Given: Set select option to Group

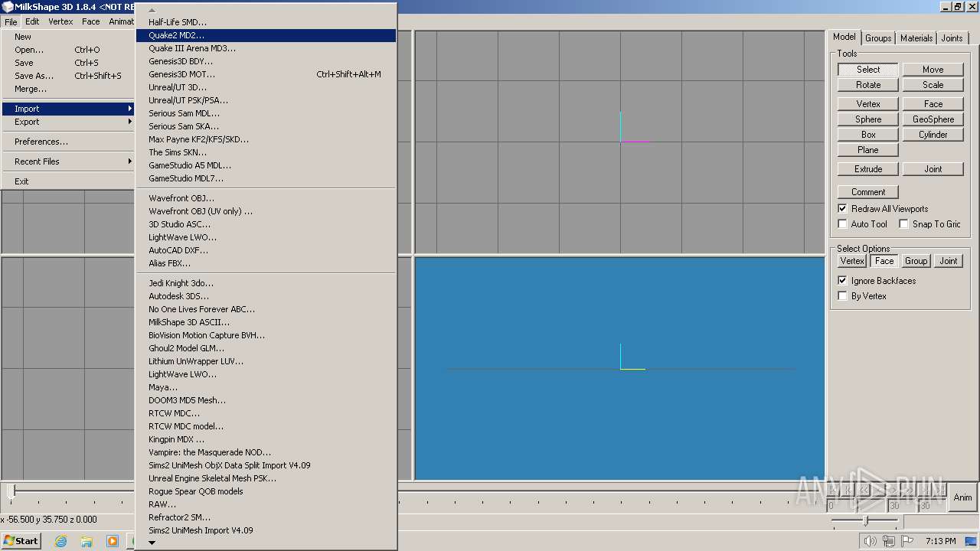Looking at the screenshot, I should click(916, 261).
